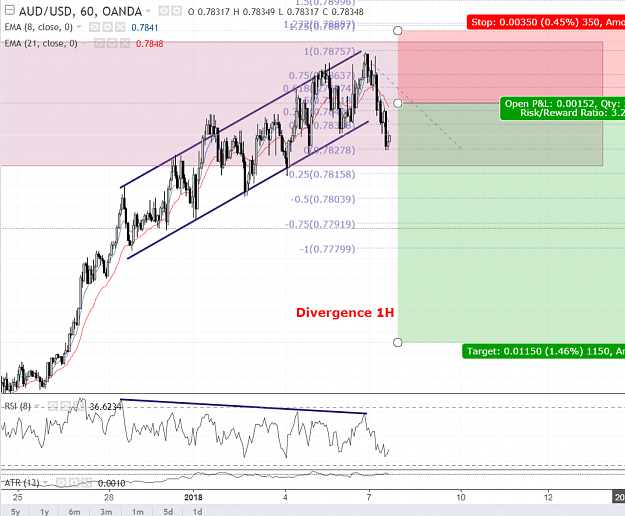Hide EMA 8 indicator with eye icon
The height and width of the screenshot is (516, 625).
(x=94, y=27)
